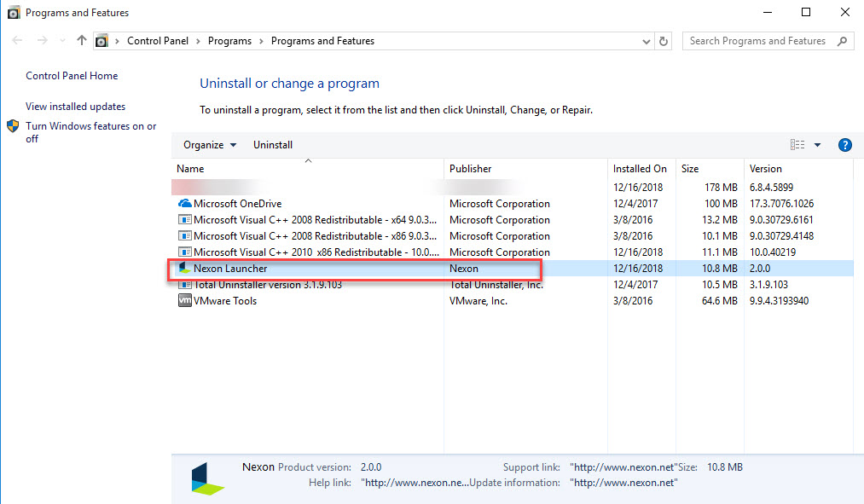Click the Programs and Features title bar icon
Screen dimensions: 864x504
click(x=14, y=12)
